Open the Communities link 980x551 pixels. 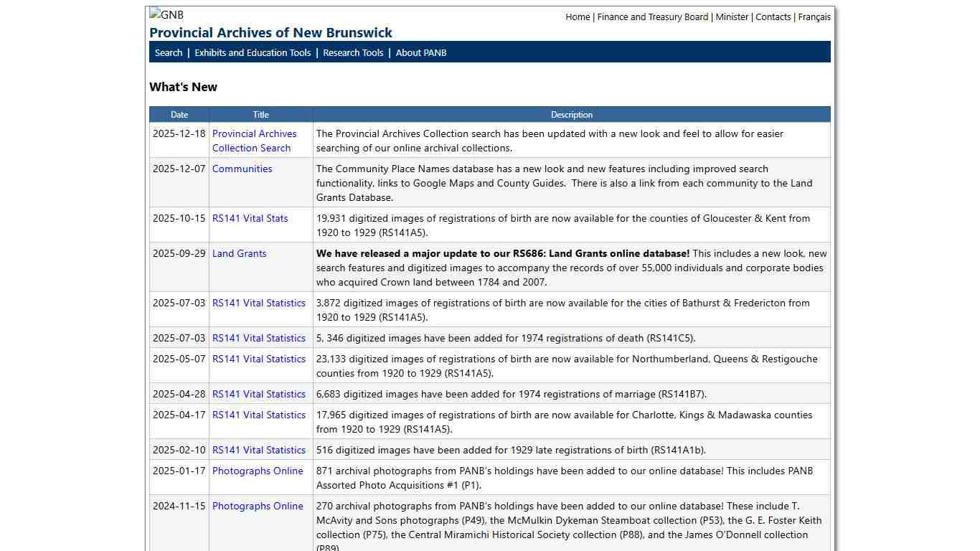(x=242, y=169)
